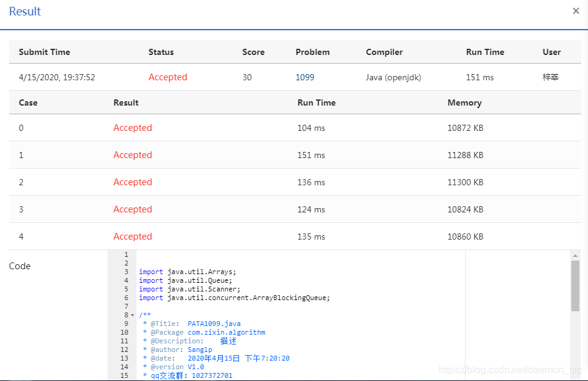Click the Java (openjdk) compiler cell

(393, 77)
